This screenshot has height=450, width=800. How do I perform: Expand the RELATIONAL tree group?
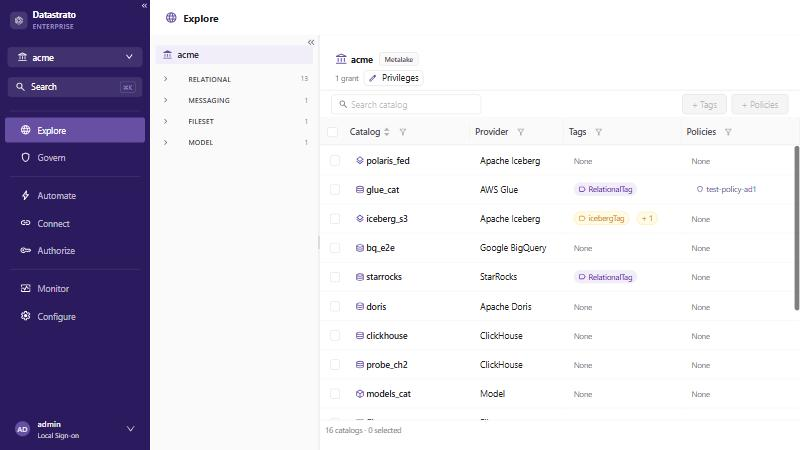point(165,79)
